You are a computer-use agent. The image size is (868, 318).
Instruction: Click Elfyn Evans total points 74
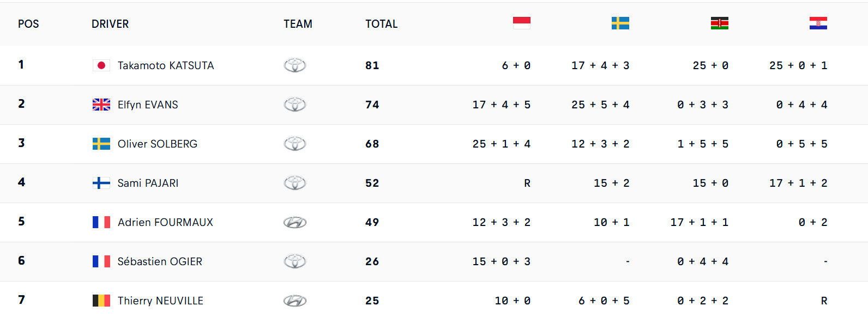point(372,105)
